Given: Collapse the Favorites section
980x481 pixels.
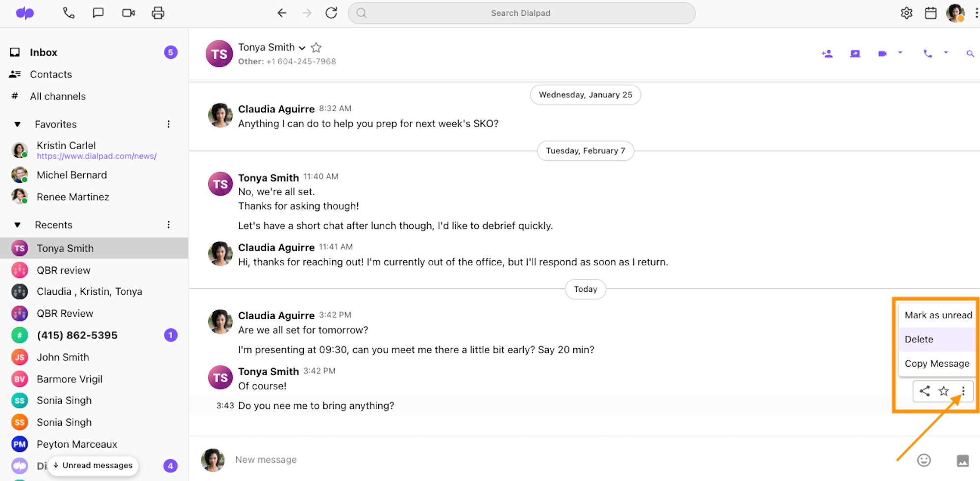Looking at the screenshot, I should pyautogui.click(x=18, y=125).
